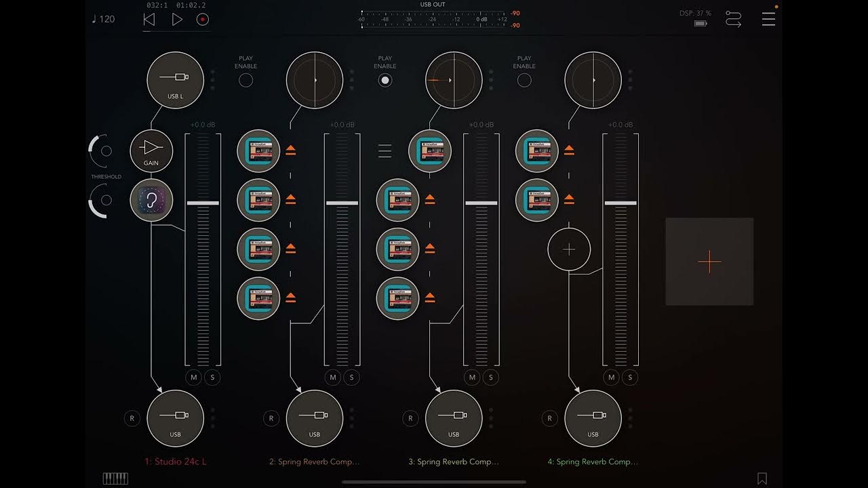Open second tape plugin in channel 3
Image resolution: width=868 pixels, height=488 pixels.
(x=398, y=201)
